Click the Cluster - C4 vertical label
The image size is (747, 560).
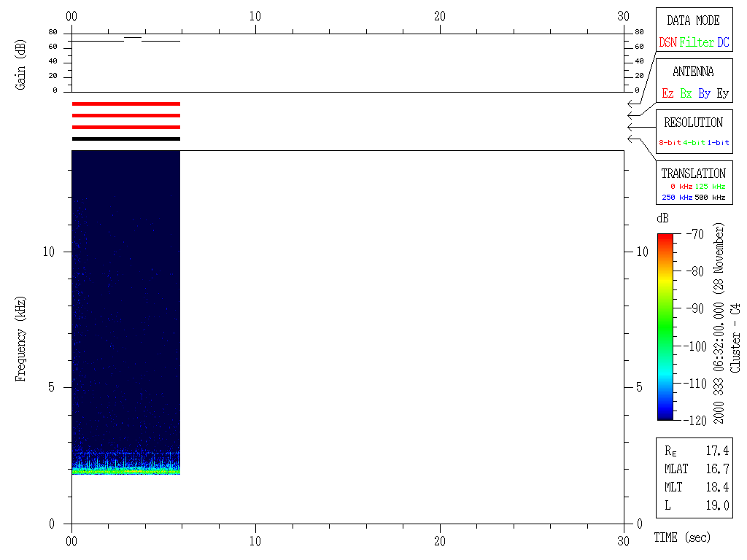(735, 338)
